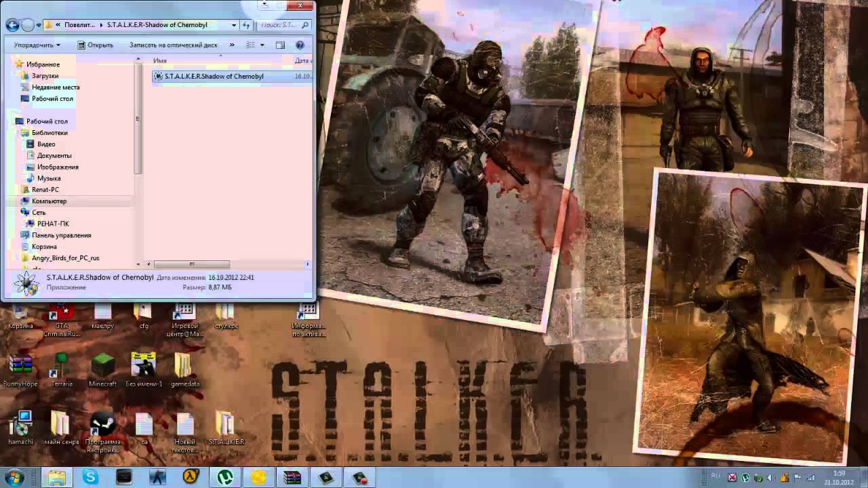
Task: Select hamachi desktop icon
Action: (20, 428)
